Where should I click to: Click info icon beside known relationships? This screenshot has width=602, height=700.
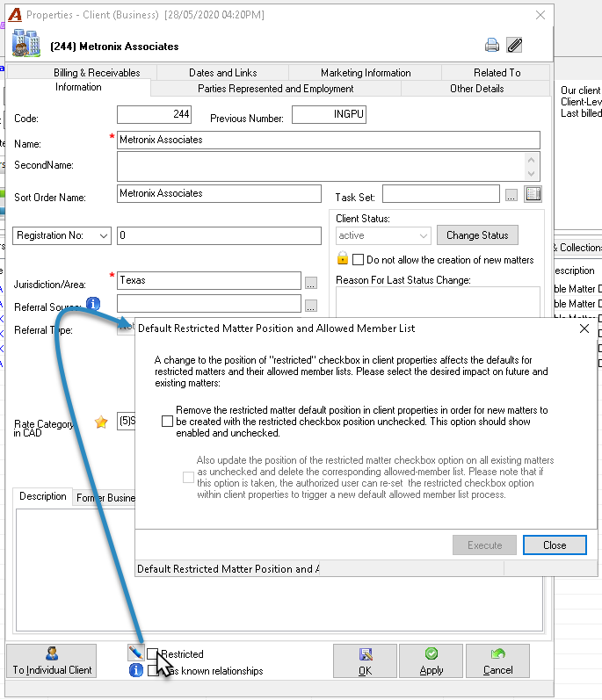[136, 669]
